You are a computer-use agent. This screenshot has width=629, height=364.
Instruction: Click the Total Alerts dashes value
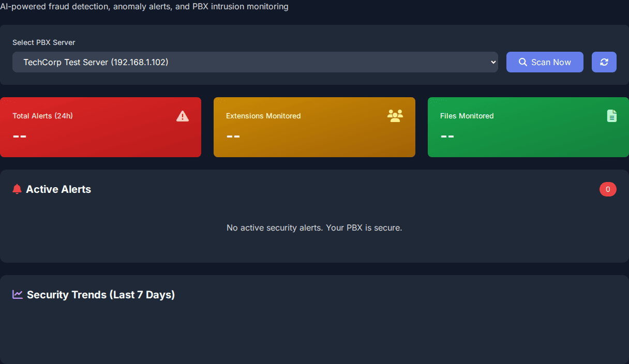pyautogui.click(x=20, y=136)
